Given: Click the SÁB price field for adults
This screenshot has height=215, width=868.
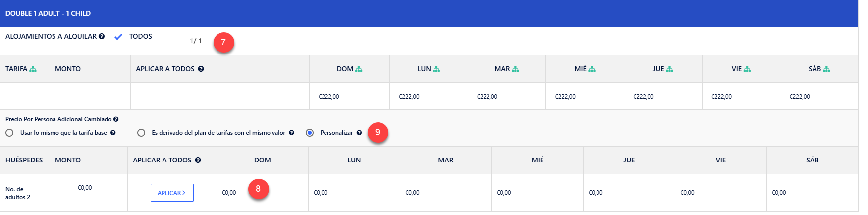Looking at the screenshot, I should click(x=812, y=193).
